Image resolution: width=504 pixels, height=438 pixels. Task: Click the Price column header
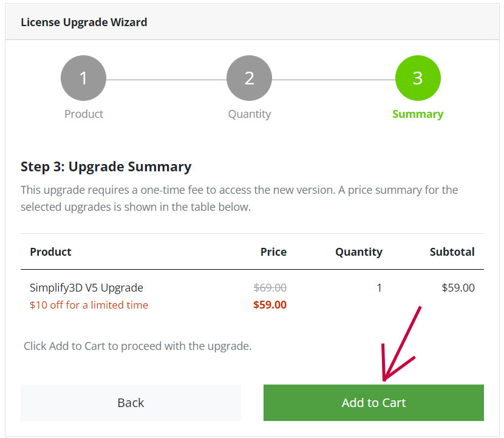coord(273,252)
